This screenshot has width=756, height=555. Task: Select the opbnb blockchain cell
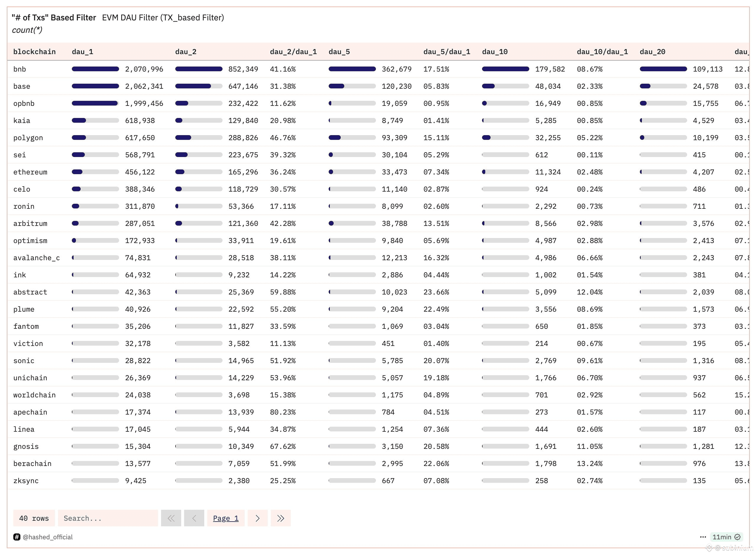[x=24, y=103]
